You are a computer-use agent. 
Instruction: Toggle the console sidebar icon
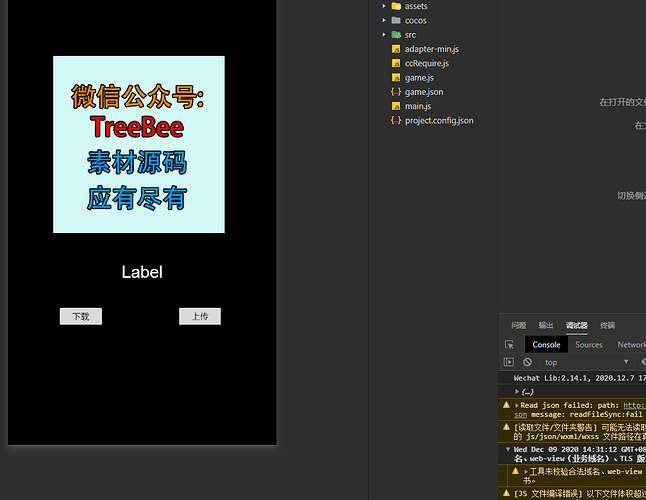coord(509,362)
